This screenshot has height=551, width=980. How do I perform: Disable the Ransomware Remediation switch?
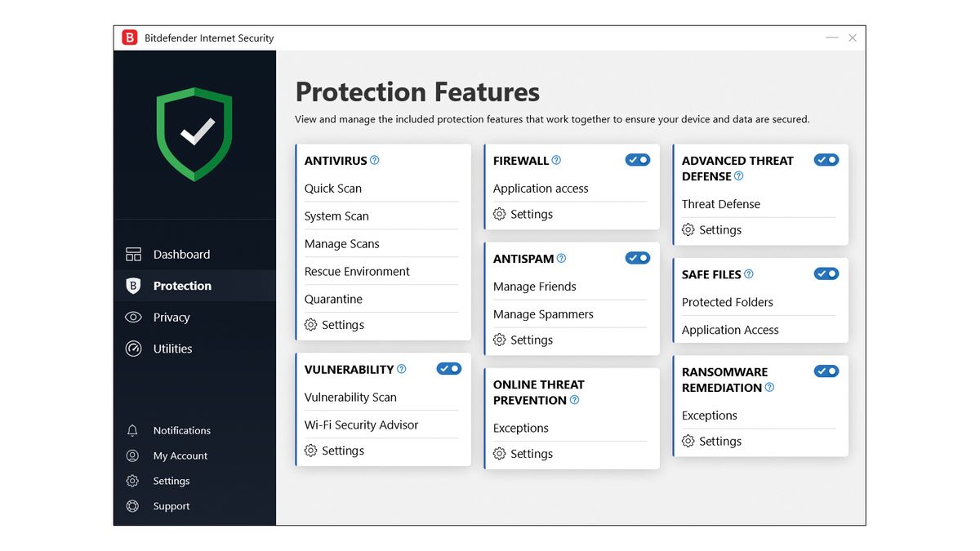[826, 371]
